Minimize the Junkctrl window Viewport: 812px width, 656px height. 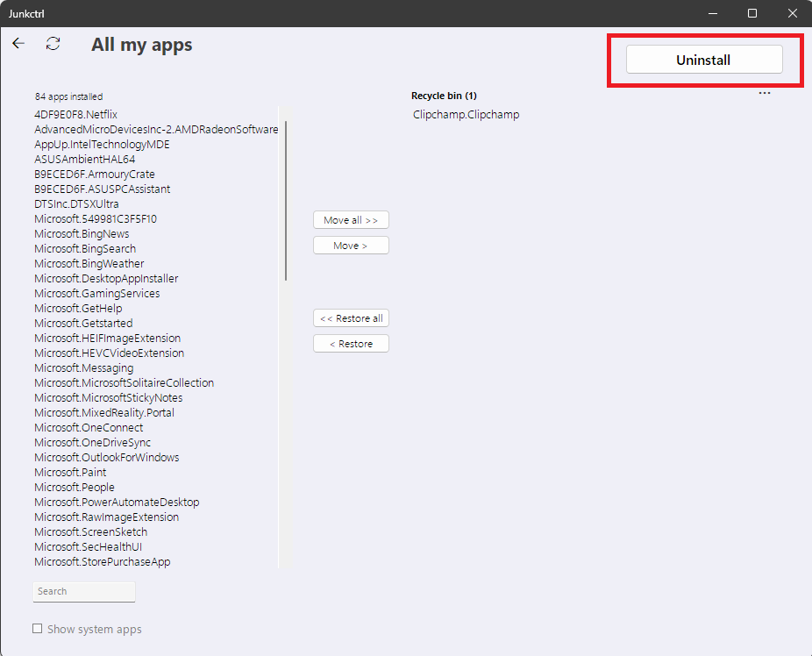[x=712, y=13]
